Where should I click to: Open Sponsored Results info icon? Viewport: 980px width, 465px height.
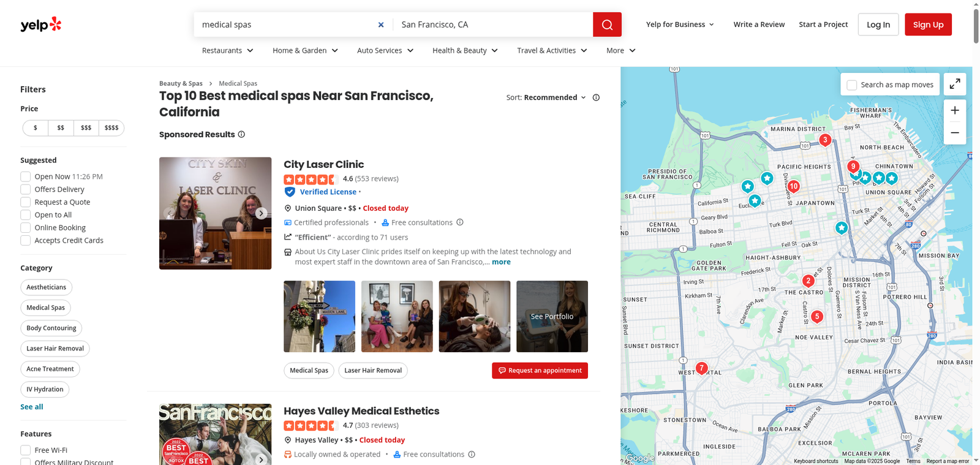tap(241, 134)
